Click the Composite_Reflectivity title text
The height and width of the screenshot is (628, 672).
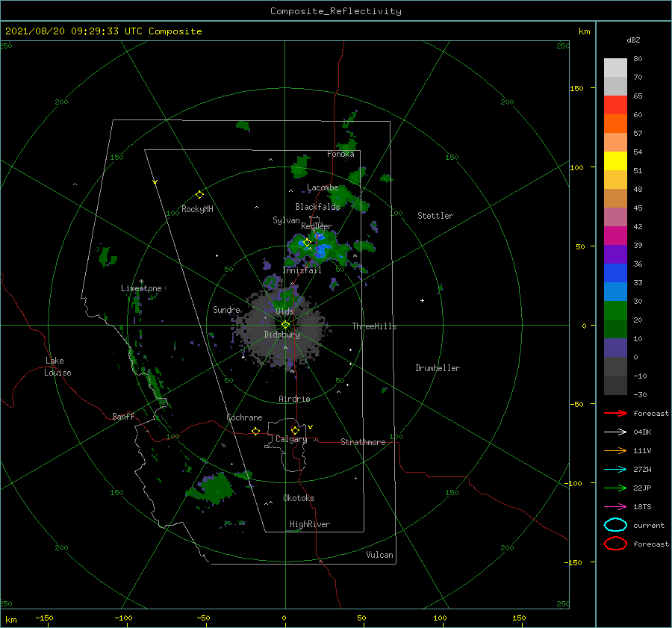point(335,11)
